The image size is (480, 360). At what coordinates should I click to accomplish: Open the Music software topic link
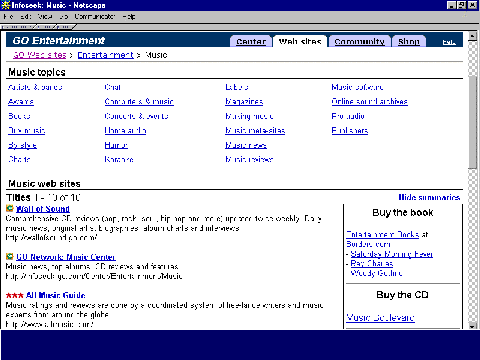(357, 87)
